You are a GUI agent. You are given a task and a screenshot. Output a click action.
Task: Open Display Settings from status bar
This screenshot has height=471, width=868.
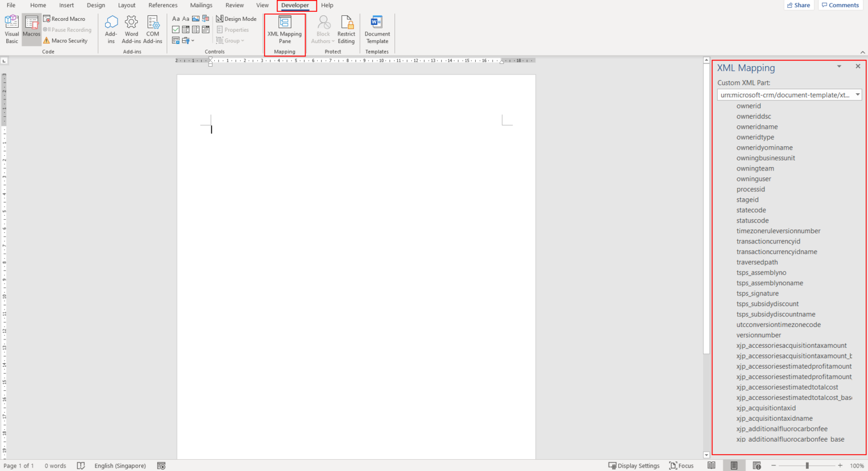pyautogui.click(x=634, y=465)
